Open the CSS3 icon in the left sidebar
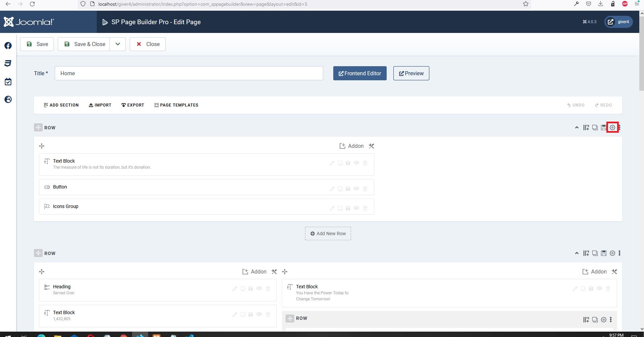 (x=8, y=64)
